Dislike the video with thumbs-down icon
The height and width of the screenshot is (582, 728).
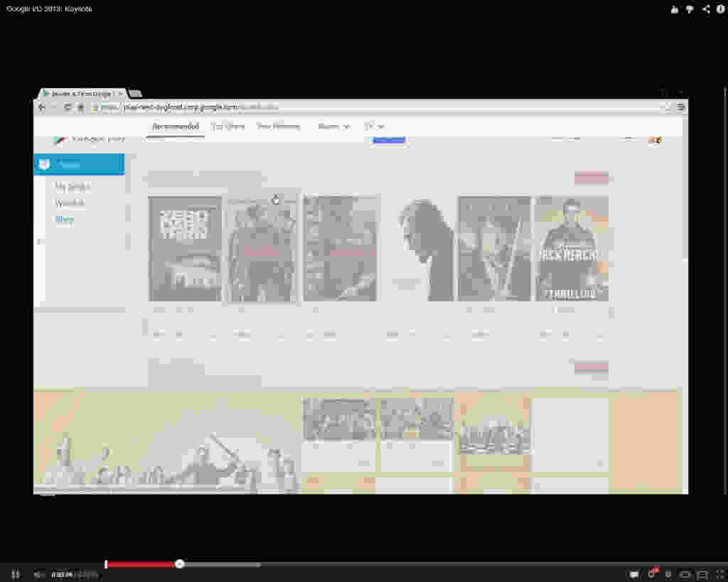click(x=690, y=9)
